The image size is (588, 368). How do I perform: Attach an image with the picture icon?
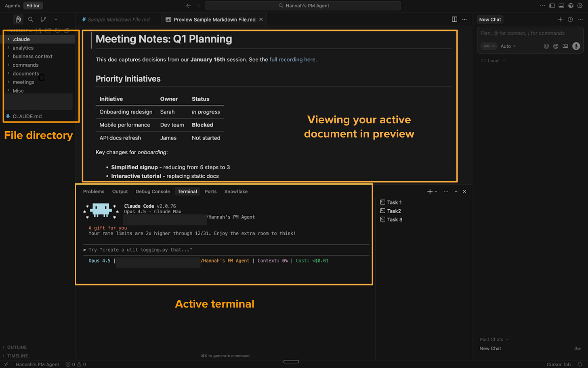(x=565, y=46)
